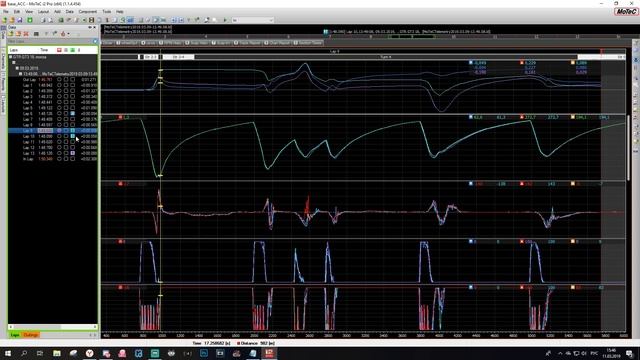Open the Tools menu
The height and width of the screenshot is (360, 640).
pos(107,12)
